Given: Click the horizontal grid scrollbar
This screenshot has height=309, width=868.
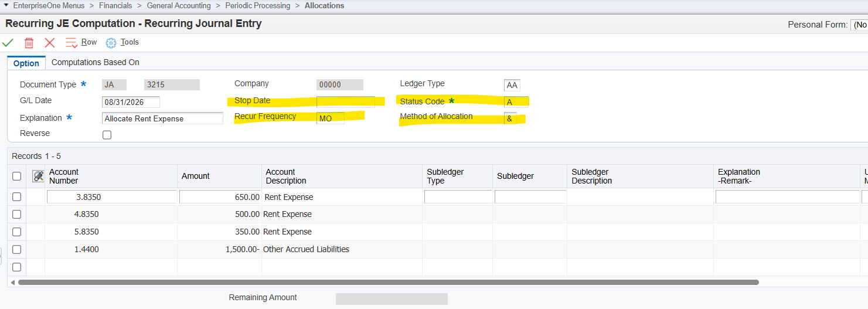Looking at the screenshot, I should coord(389,282).
